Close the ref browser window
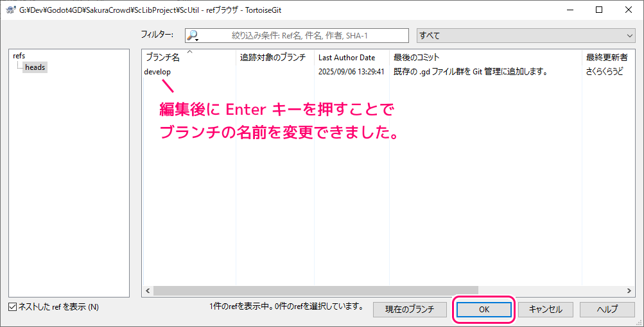The width and height of the screenshot is (644, 327). click(629, 10)
